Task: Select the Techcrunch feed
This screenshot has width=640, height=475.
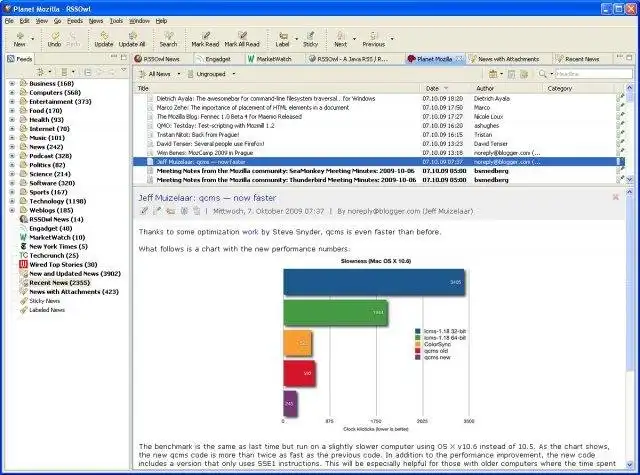Action: click(54, 255)
